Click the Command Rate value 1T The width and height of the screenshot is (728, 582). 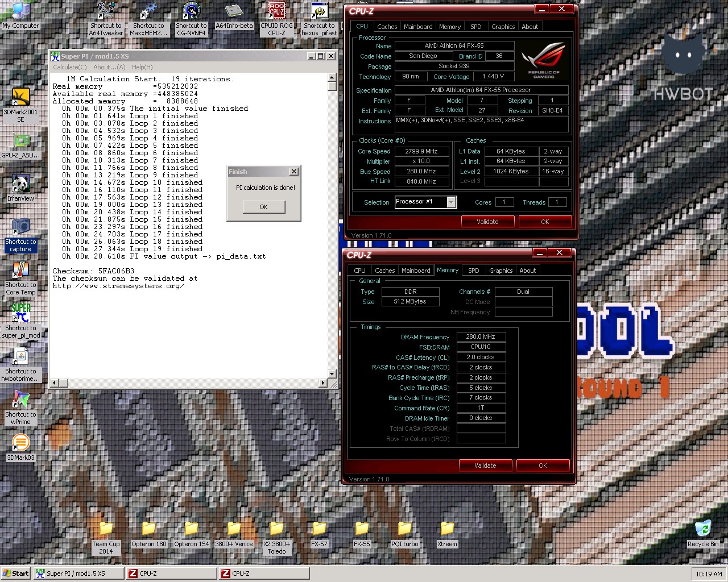click(481, 408)
